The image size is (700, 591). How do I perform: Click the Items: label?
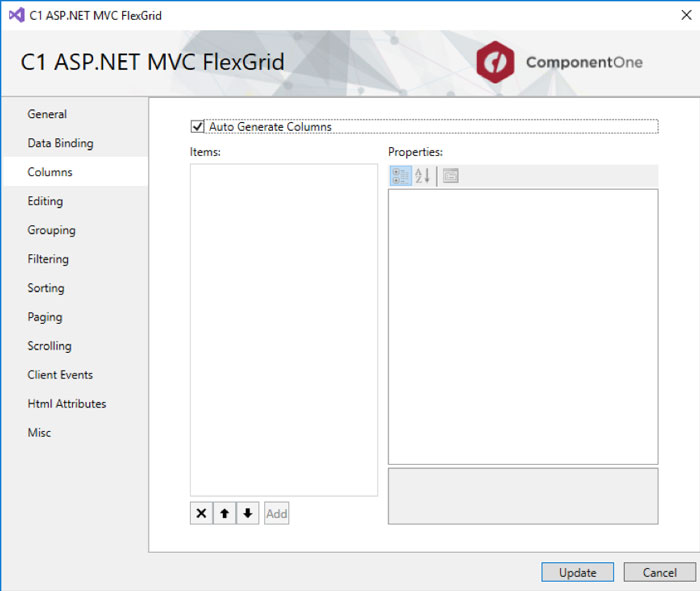[205, 152]
